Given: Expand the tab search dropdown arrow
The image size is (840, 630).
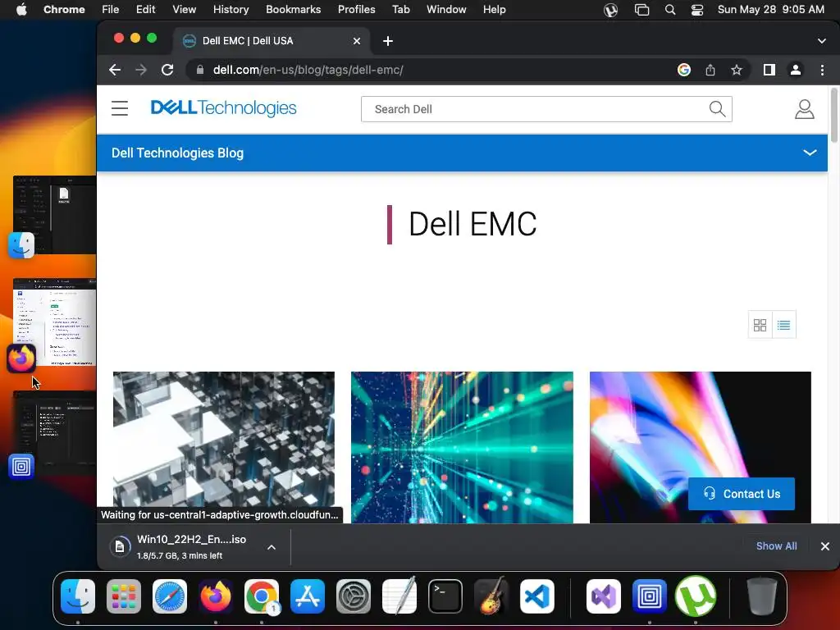Looking at the screenshot, I should click(822, 41).
